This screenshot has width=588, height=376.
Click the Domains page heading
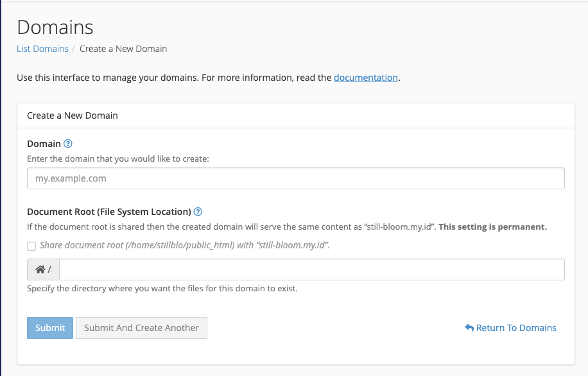55,27
